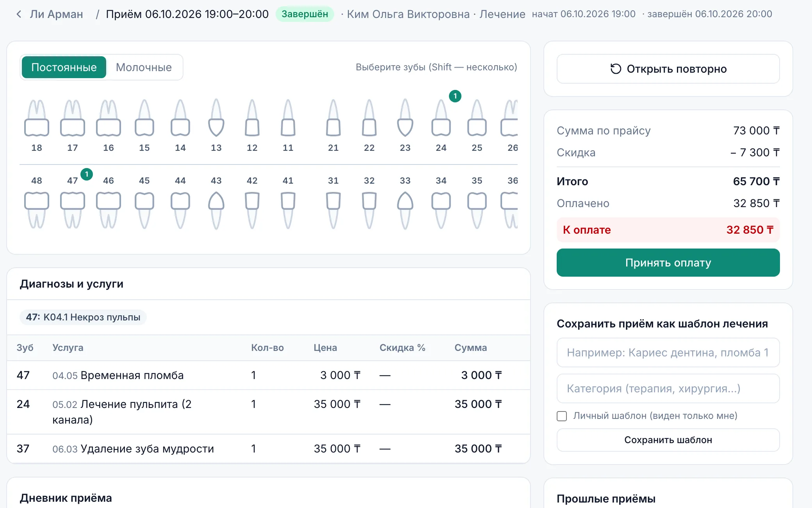Viewport: 812px width, 508px height.
Task: Click the Временная пломба service row
Action: [x=269, y=375]
